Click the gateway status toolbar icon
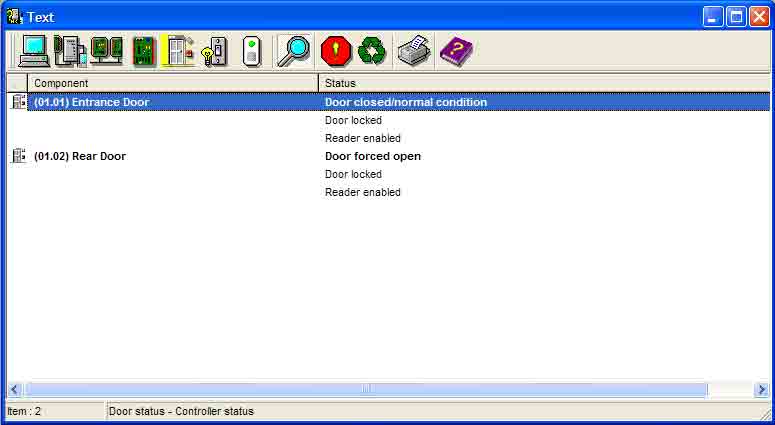Image resolution: width=775 pixels, height=425 pixels. pyautogui.click(x=70, y=51)
